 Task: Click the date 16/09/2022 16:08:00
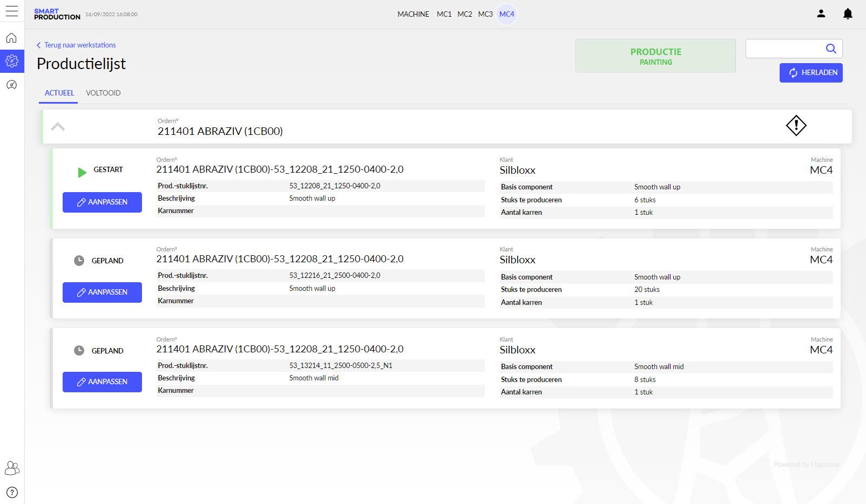click(x=111, y=15)
